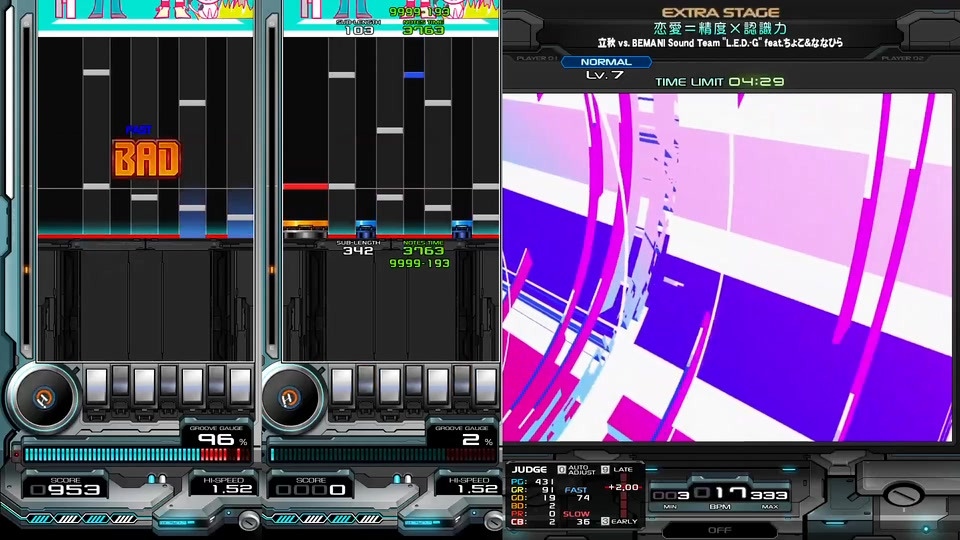This screenshot has width=960, height=540.
Task: Tap Player 1 white key 1
Action: (97, 386)
